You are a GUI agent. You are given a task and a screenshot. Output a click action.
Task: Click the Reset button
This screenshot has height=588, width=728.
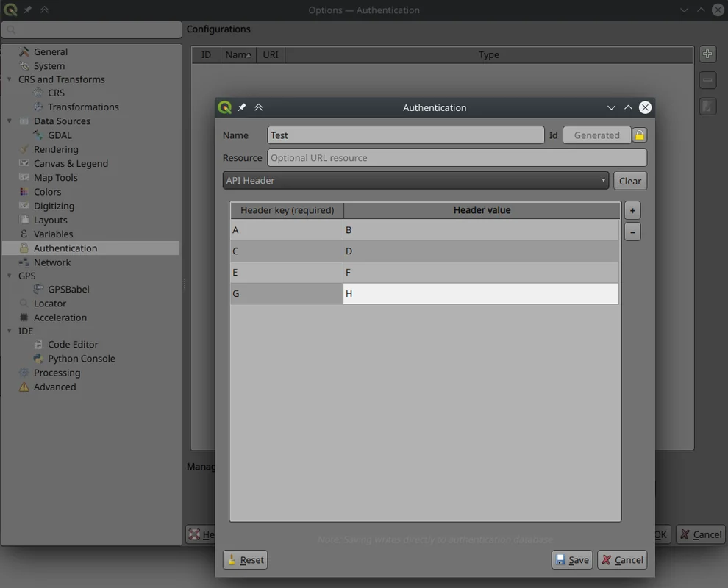coord(245,560)
